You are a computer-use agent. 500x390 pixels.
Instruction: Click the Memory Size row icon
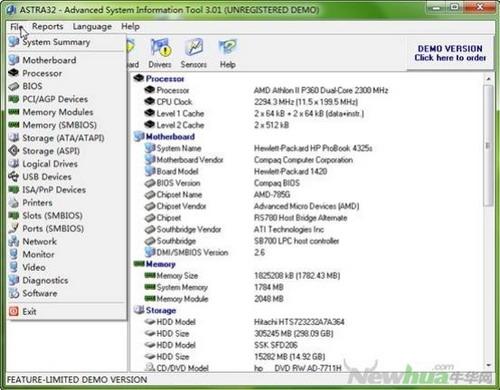pyautogui.click(x=150, y=275)
